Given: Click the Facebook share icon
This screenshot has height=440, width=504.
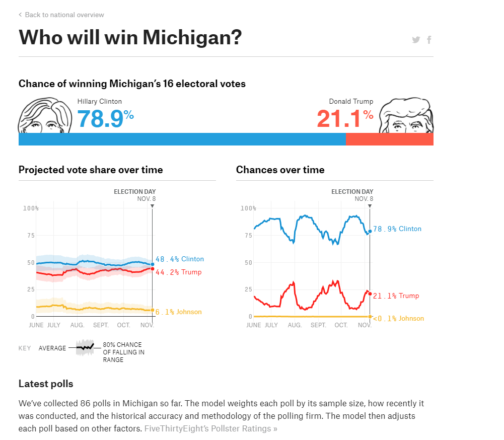Looking at the screenshot, I should click(x=429, y=40).
